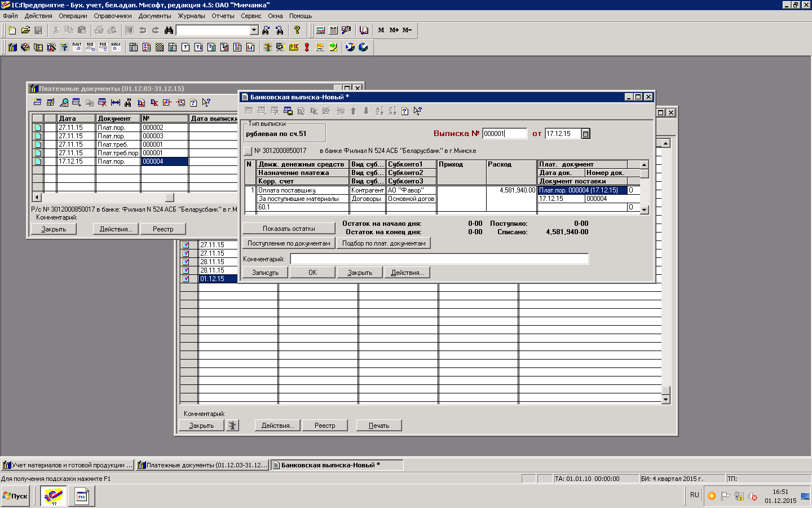Expand the main toolbar search combo box dropdown
Image resolution: width=812 pixels, height=508 pixels.
point(254,30)
